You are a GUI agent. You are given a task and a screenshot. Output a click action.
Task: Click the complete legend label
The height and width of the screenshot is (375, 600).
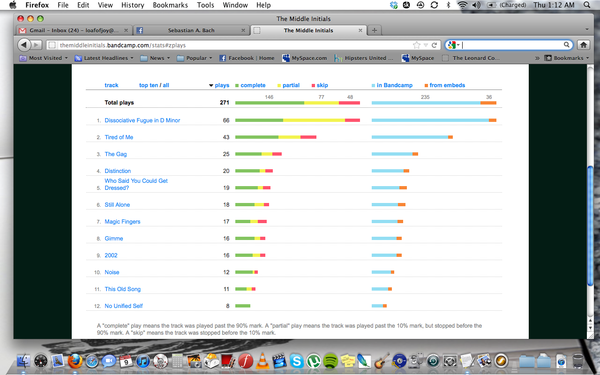[253, 85]
